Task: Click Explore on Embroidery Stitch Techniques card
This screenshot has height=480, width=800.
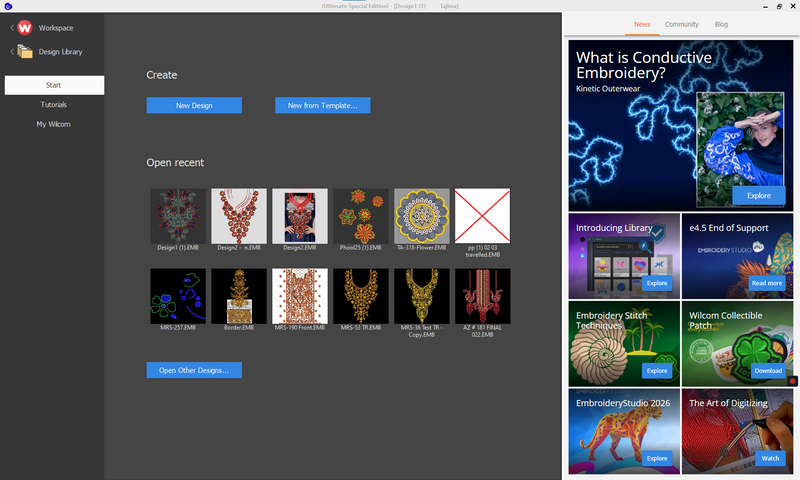Action: (x=657, y=370)
